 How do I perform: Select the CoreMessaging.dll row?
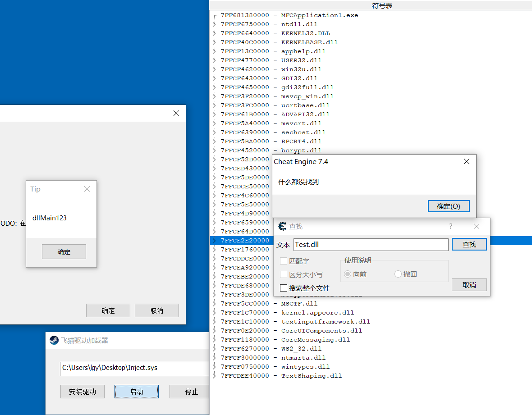point(285,339)
